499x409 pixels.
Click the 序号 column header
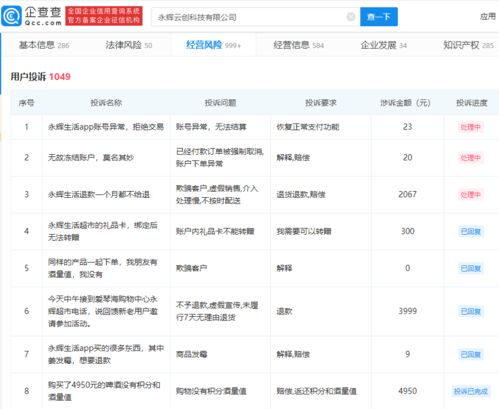click(26, 103)
